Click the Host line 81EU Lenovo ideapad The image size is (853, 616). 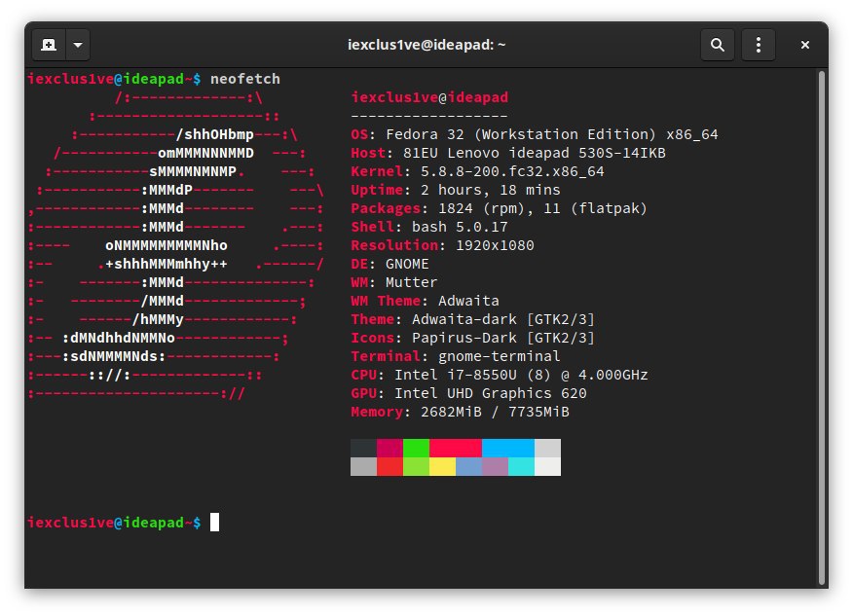click(508, 153)
